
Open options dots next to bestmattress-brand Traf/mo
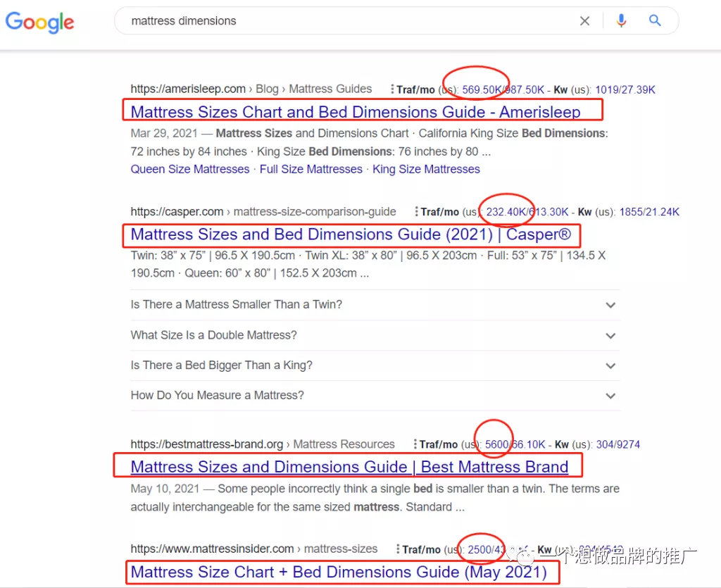point(415,444)
